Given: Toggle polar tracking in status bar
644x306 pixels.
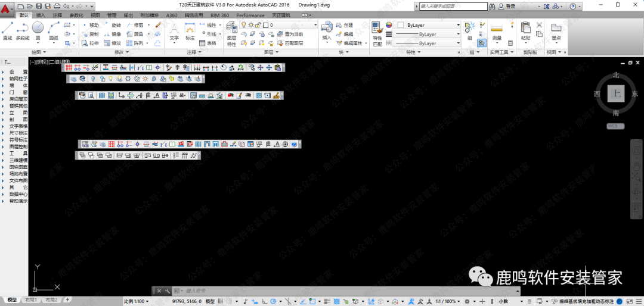Looking at the screenshot, I should (x=274, y=301).
